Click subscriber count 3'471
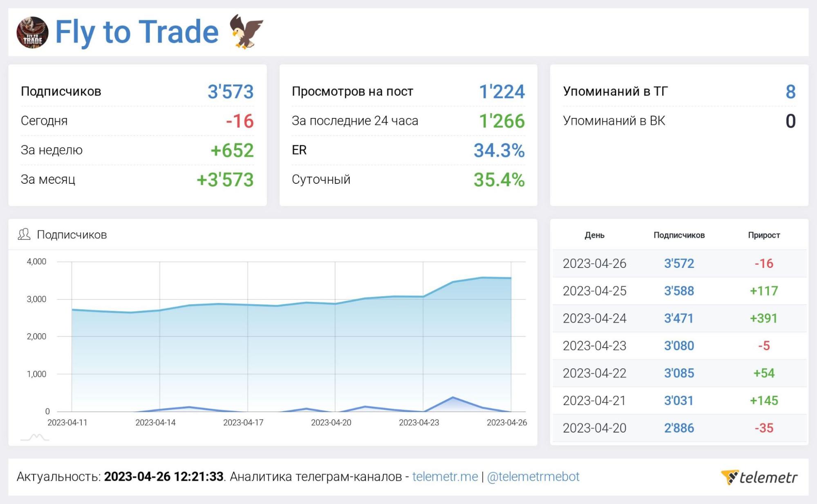Image resolution: width=817 pixels, height=504 pixels. pyautogui.click(x=679, y=318)
